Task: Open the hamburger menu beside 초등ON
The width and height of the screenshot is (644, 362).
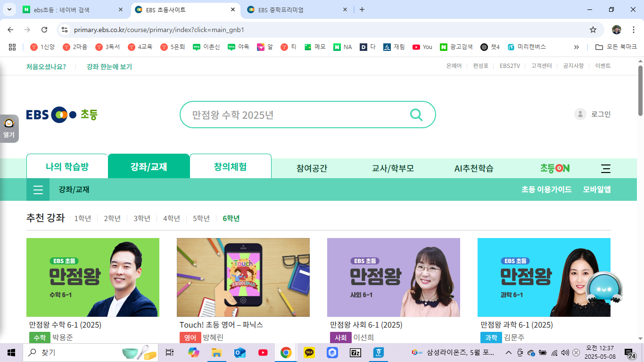Action: coord(605,168)
